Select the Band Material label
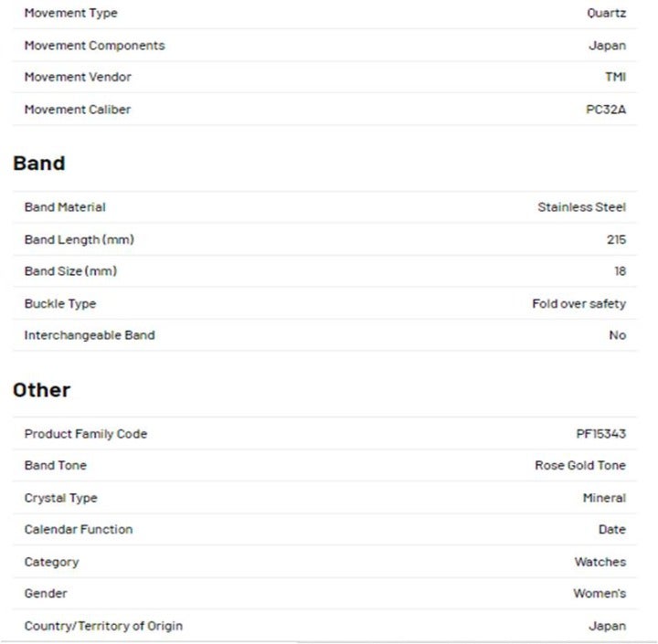 (x=65, y=206)
